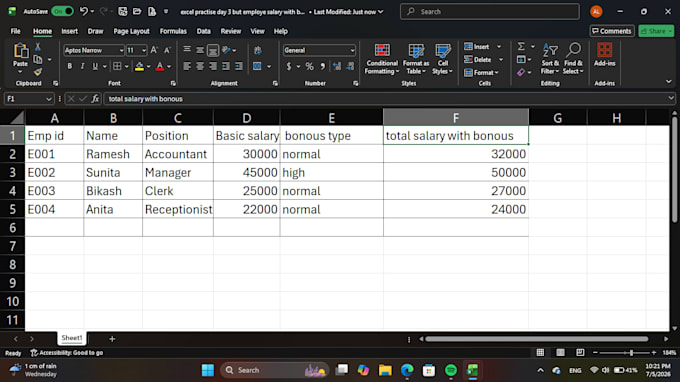This screenshot has width=680, height=382.
Task: Open the Add-ins button
Action: (x=605, y=55)
